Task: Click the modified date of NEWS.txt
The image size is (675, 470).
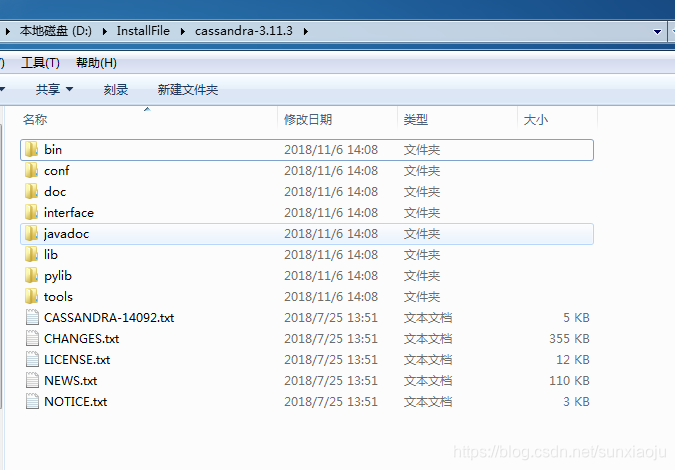Action: click(331, 380)
